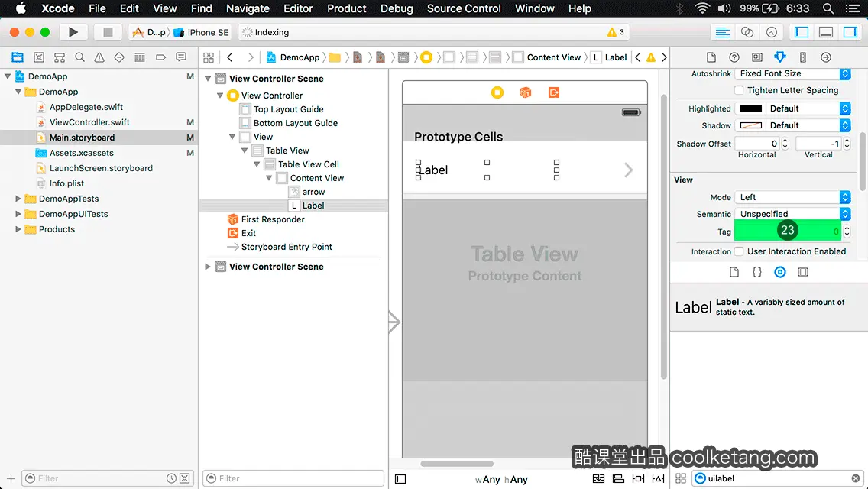The height and width of the screenshot is (489, 868).
Task: Open the Editor menu
Action: point(298,8)
